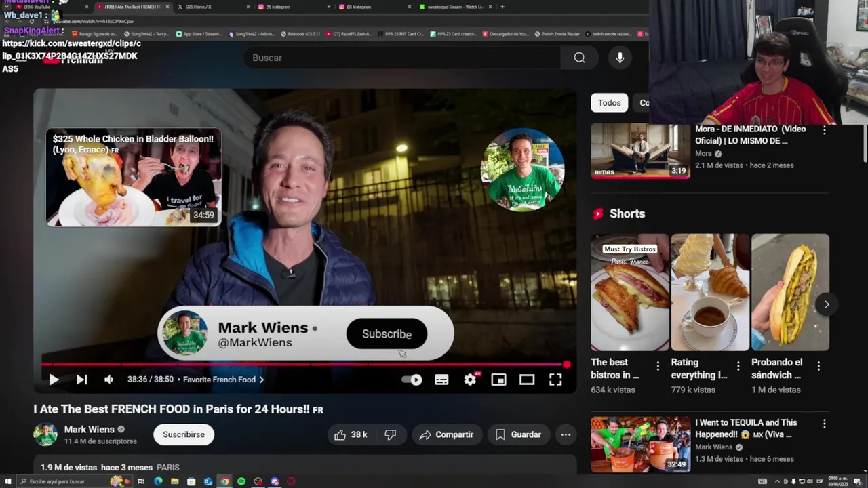Dislike the video with thumbs down

pos(391,434)
